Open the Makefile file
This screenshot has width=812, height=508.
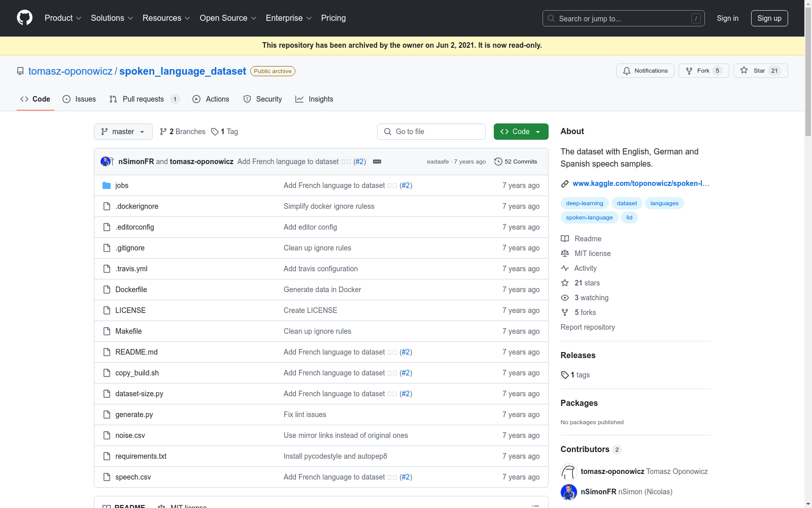click(x=128, y=331)
